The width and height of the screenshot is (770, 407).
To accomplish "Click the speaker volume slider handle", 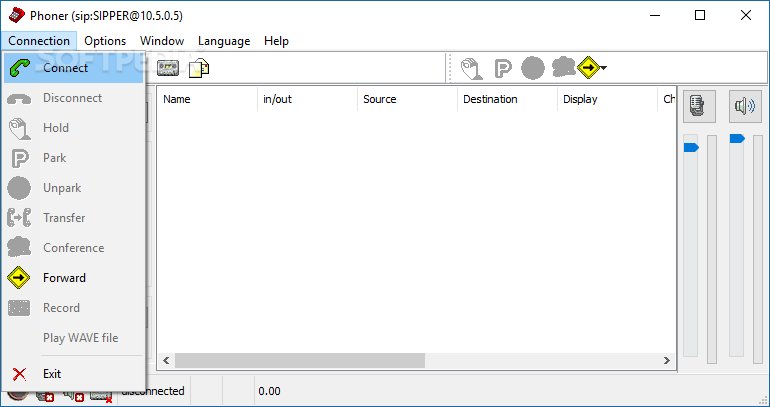I will point(737,138).
